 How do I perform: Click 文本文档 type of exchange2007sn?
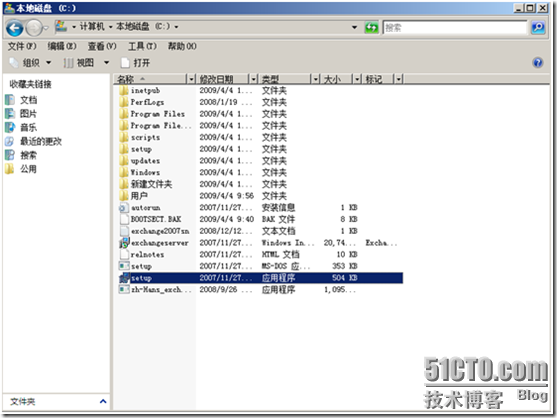tap(278, 231)
